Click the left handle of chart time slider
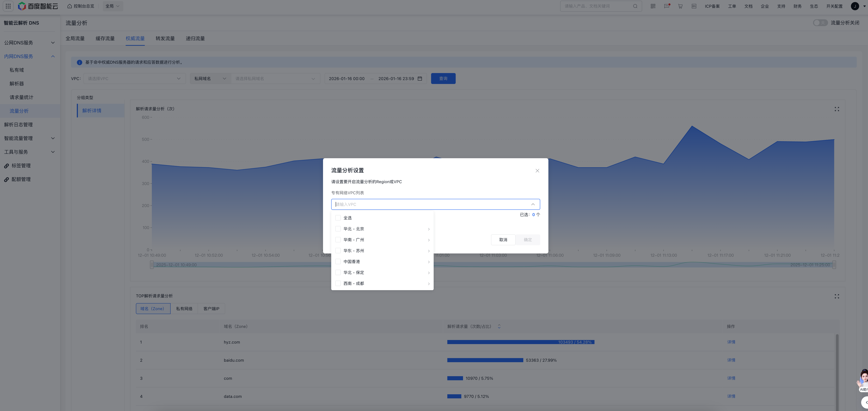The image size is (868, 411). (152, 265)
